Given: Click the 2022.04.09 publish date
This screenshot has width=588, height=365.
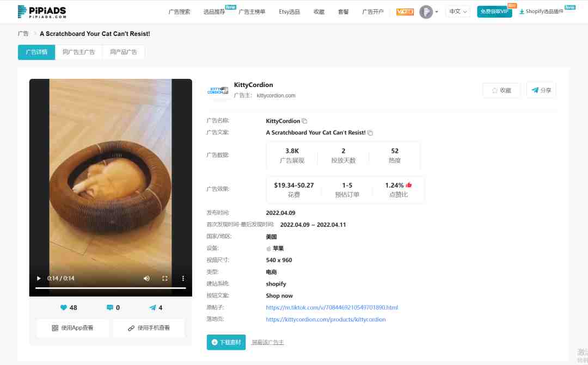Looking at the screenshot, I should coord(280,213).
